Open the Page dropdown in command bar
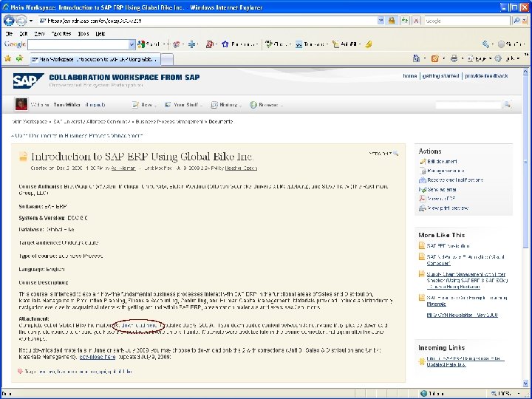 [479, 58]
